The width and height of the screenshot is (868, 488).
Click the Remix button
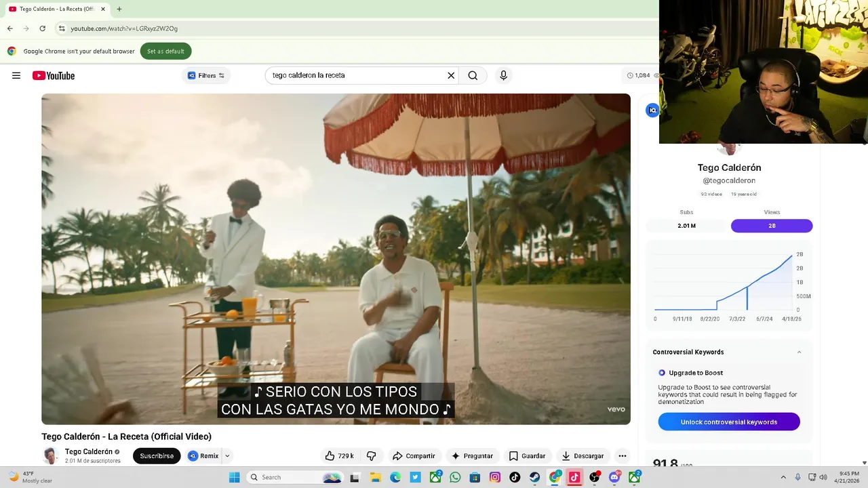[x=203, y=456]
